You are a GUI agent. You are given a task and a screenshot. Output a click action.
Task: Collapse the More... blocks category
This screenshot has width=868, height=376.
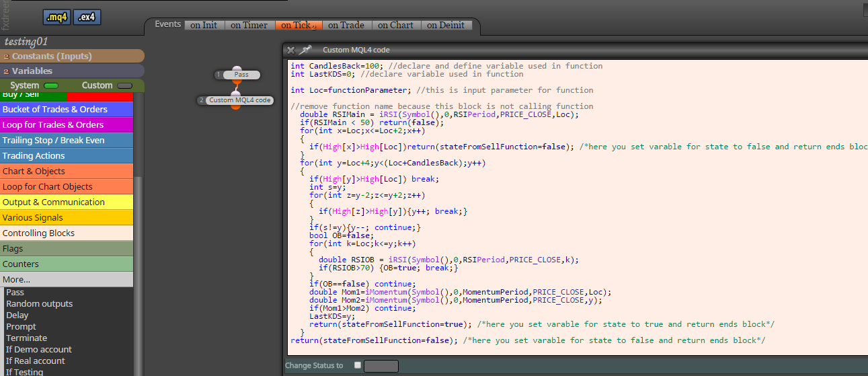coord(67,279)
